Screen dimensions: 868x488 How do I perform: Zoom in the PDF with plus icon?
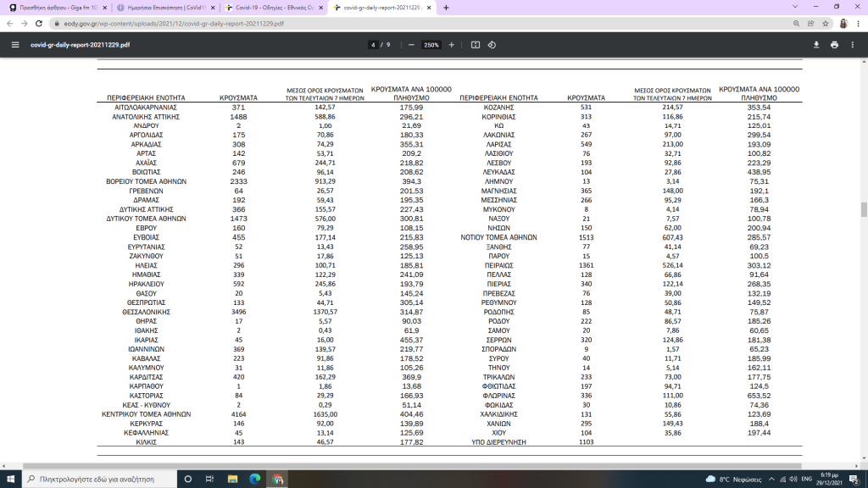[x=452, y=45]
